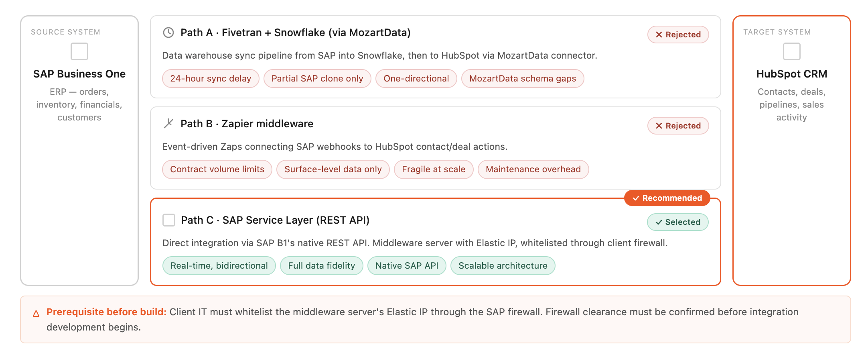868x355 pixels.
Task: Click the Path A Fivetran + Snowflake title
Action: (296, 33)
